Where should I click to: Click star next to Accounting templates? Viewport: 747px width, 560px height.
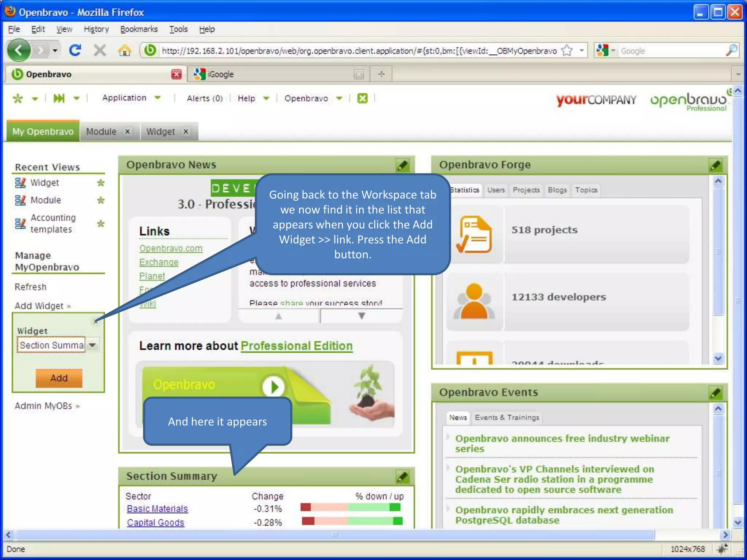[x=101, y=223]
